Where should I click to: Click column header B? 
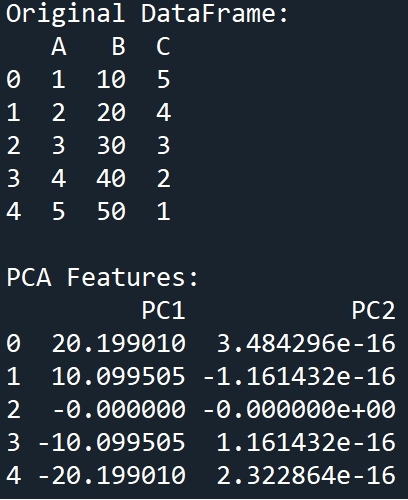tap(119, 47)
